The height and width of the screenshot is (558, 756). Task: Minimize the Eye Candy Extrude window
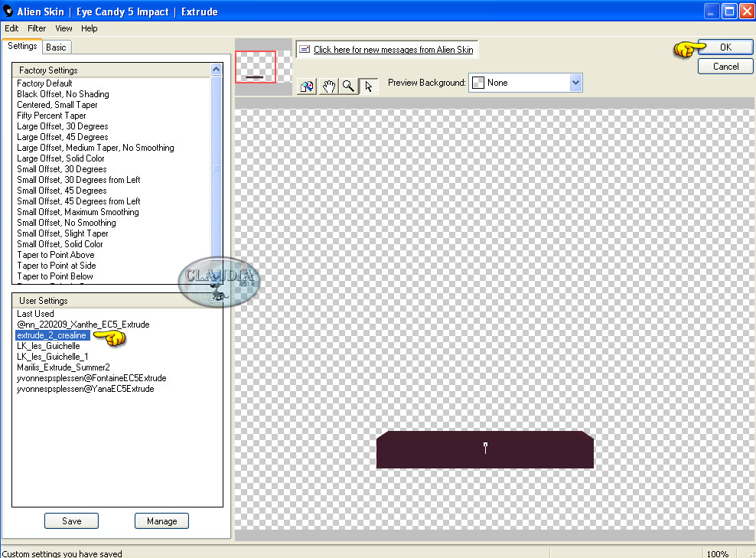click(711, 11)
